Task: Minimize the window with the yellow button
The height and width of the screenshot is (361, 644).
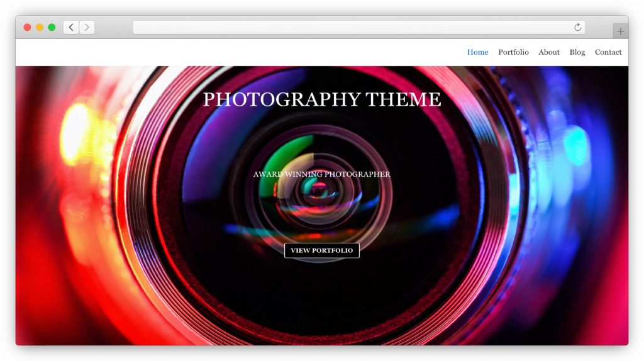Action: [40, 28]
